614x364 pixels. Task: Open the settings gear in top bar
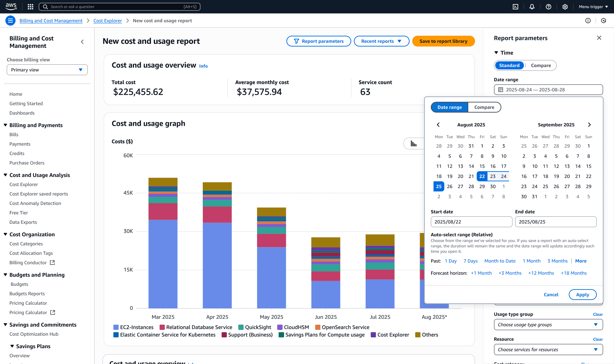(565, 7)
